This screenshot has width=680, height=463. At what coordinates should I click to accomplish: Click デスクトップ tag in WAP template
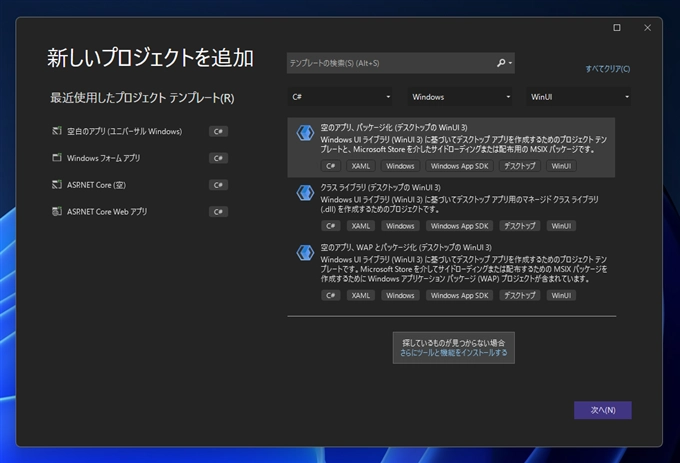pos(520,295)
